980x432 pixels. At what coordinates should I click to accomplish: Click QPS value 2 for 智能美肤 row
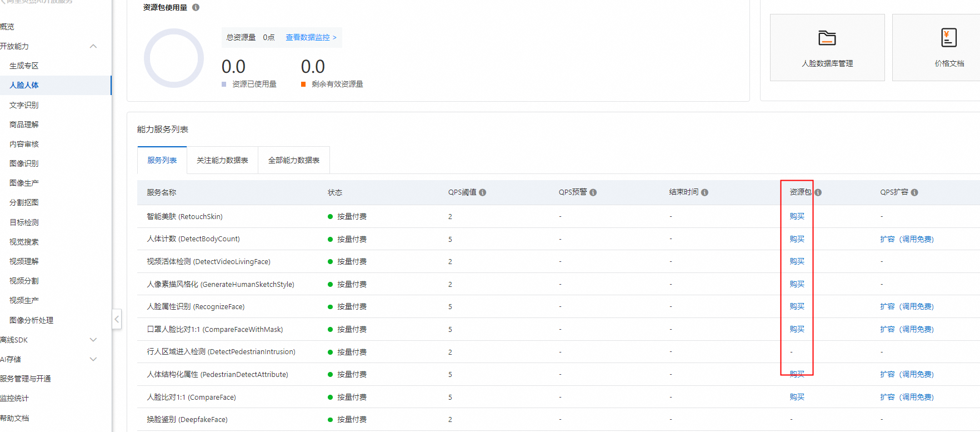pos(450,217)
